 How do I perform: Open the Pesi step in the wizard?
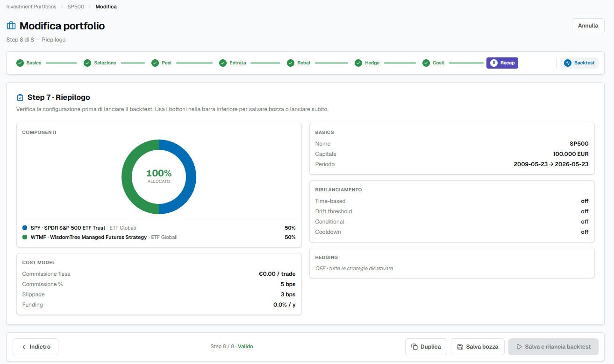pos(161,63)
